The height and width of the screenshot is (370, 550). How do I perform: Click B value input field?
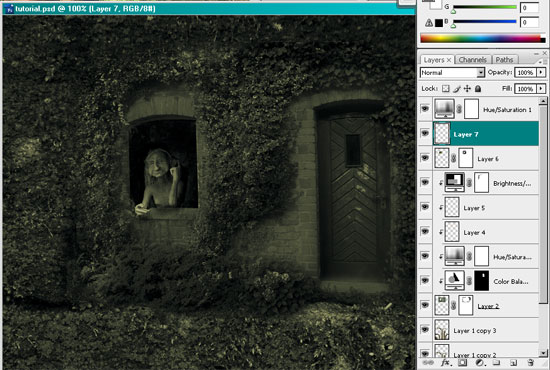[x=529, y=22]
